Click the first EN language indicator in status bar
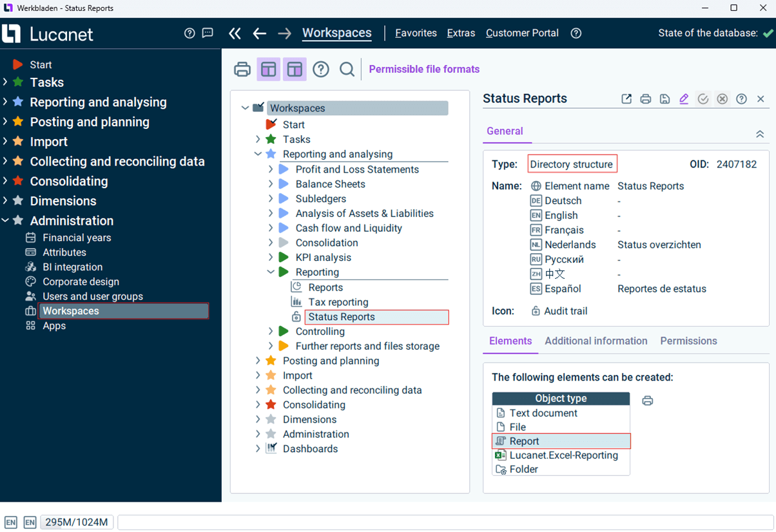The image size is (776, 532). [x=11, y=522]
